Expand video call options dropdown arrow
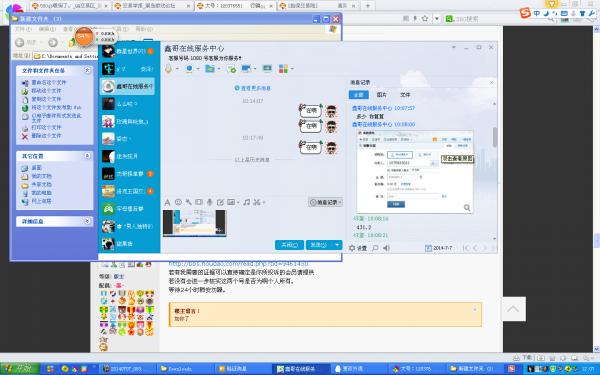The width and height of the screenshot is (600, 375). (198, 69)
